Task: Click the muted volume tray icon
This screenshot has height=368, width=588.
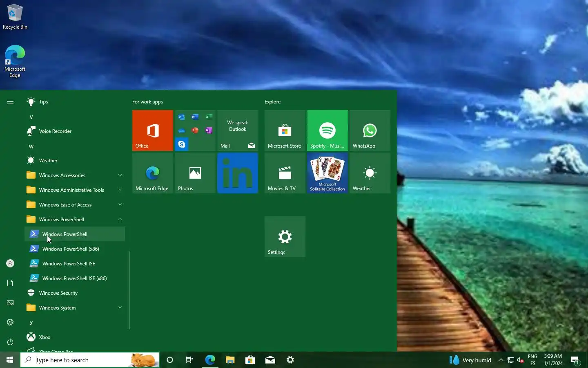Action: pyautogui.click(x=521, y=360)
